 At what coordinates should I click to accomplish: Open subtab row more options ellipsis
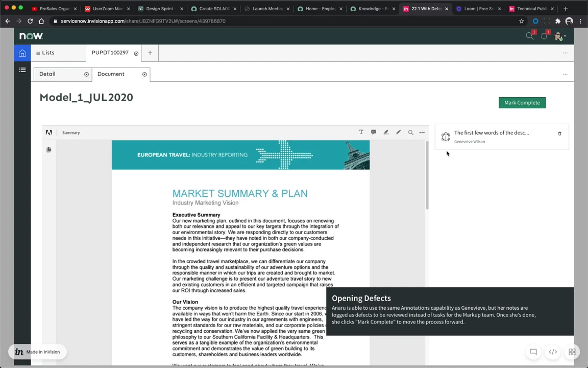point(565,74)
